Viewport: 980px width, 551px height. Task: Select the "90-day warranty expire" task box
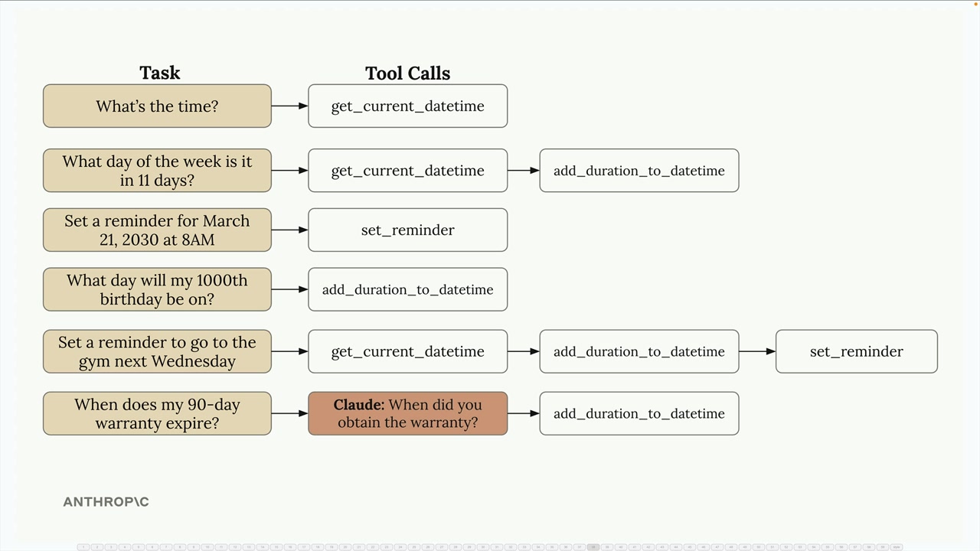coord(157,413)
